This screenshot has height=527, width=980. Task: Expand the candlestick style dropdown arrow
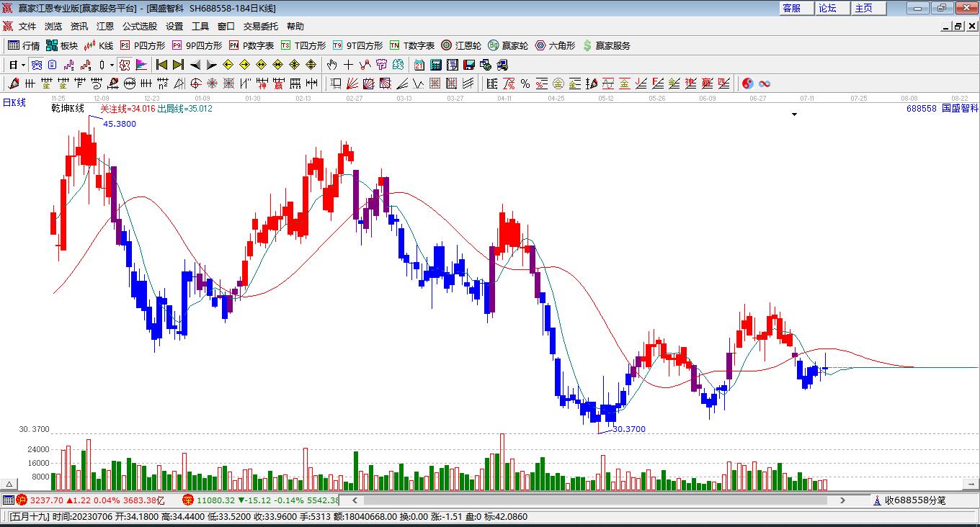pos(112,65)
